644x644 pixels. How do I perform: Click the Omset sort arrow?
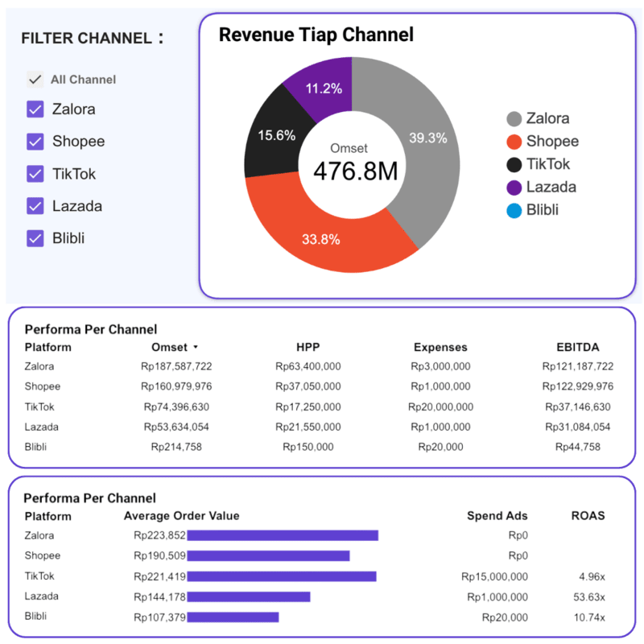[x=195, y=348]
